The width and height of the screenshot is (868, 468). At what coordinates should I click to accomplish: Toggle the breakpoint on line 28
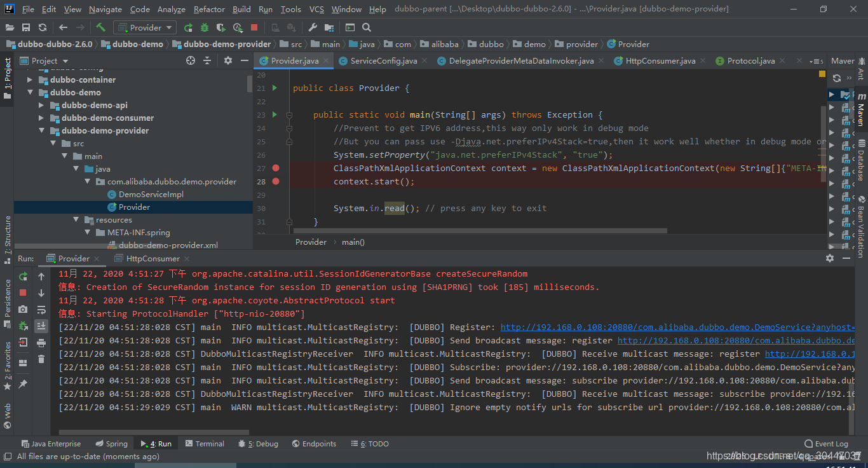pos(276,181)
